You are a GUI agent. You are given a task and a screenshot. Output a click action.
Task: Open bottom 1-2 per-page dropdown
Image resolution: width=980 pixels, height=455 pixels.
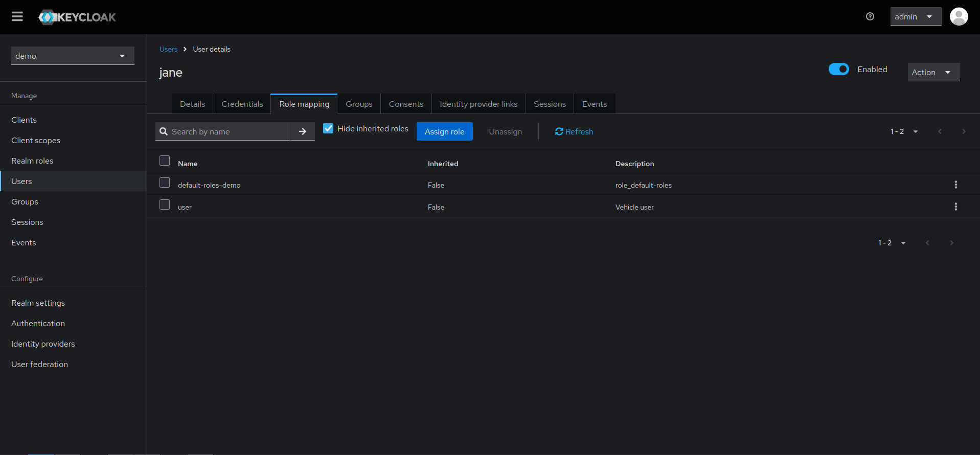(x=892, y=243)
